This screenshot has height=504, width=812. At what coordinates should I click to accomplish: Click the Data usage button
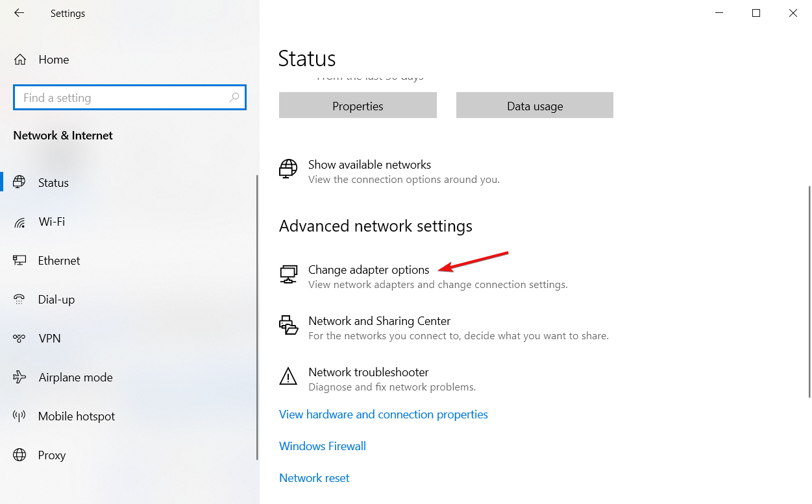535,105
